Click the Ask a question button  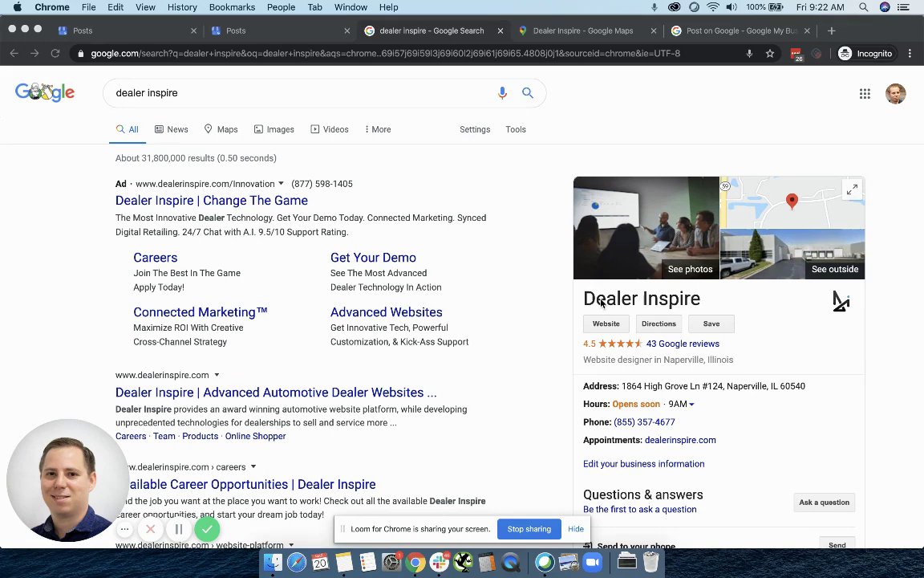(824, 503)
